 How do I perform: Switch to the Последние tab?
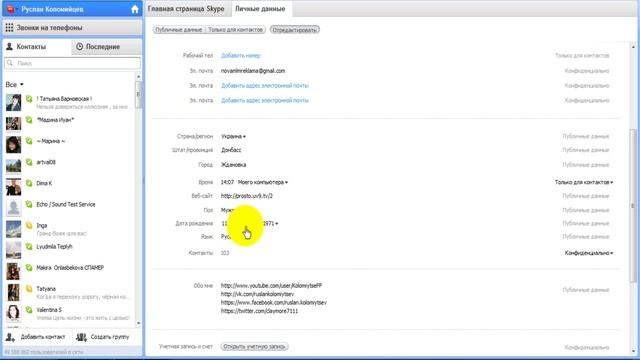[x=107, y=47]
